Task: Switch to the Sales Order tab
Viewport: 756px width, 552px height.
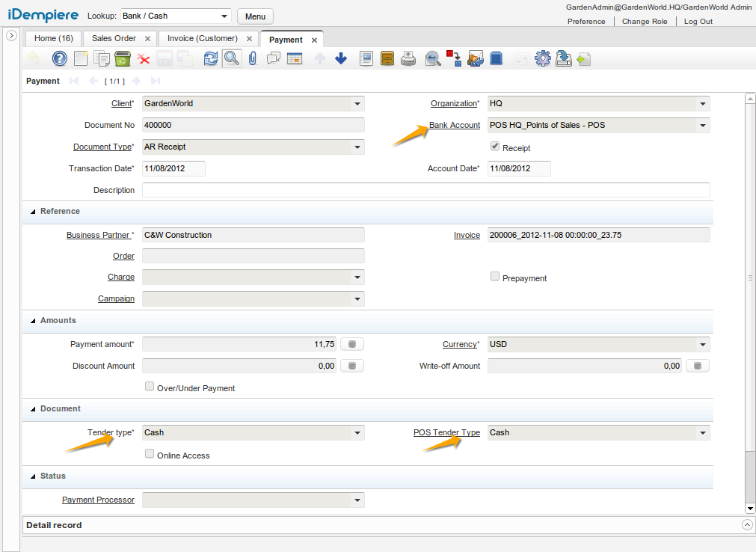Action: (114, 38)
